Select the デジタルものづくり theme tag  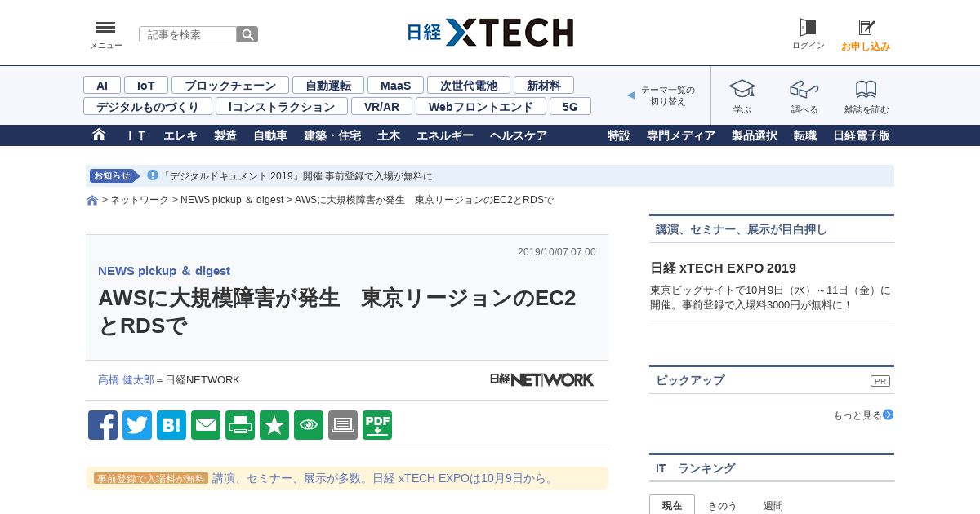point(148,106)
